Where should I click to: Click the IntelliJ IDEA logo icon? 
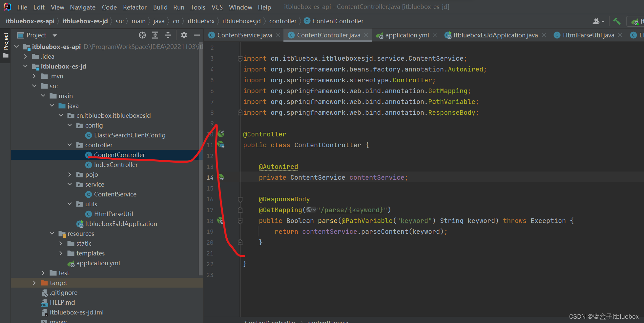7,7
